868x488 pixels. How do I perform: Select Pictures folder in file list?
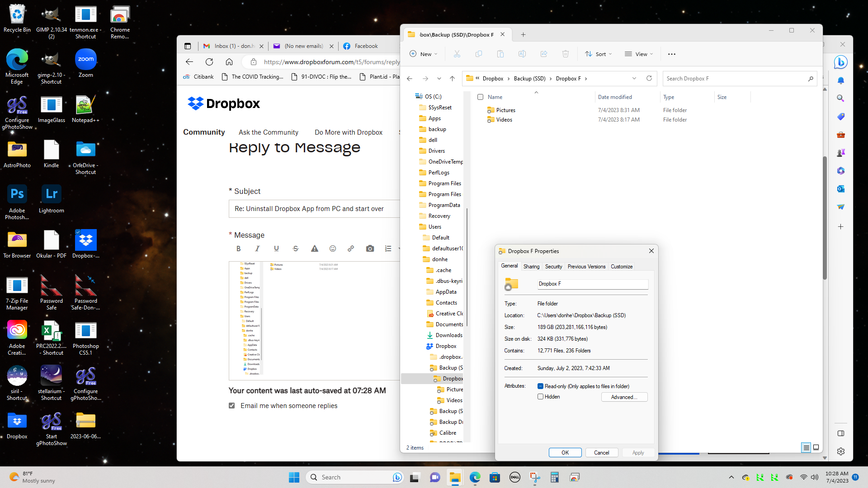click(505, 110)
